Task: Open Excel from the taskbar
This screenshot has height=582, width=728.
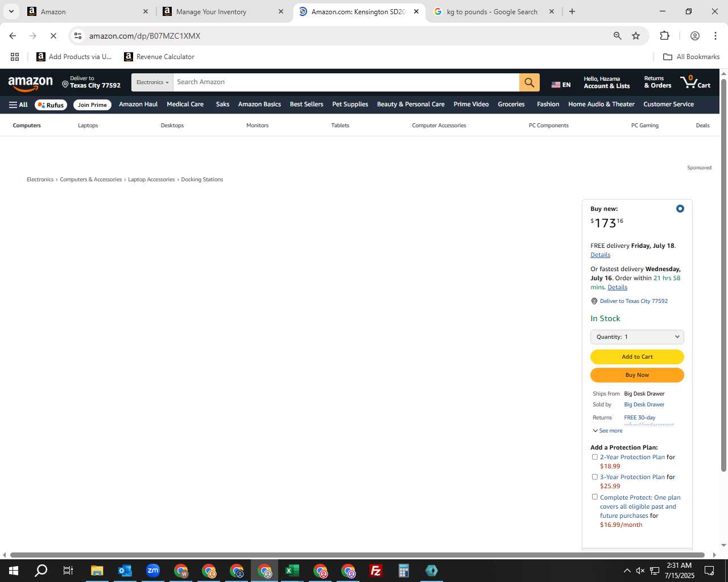Action: 292,571
